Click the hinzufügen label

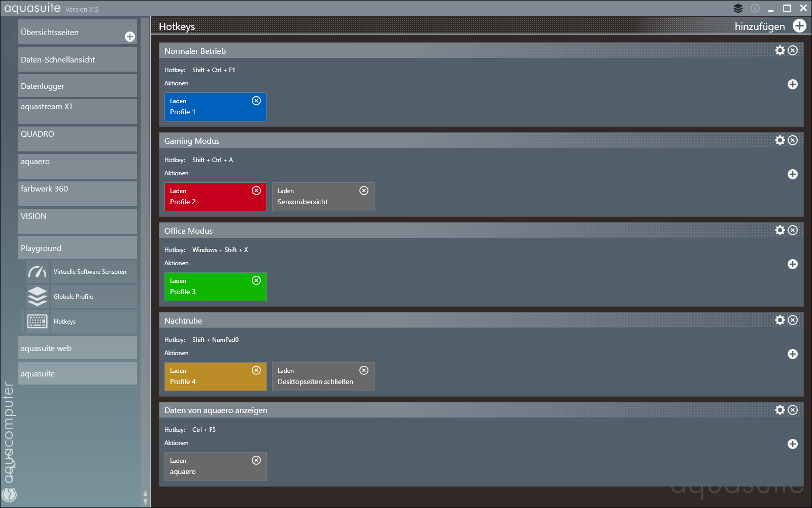(x=760, y=26)
